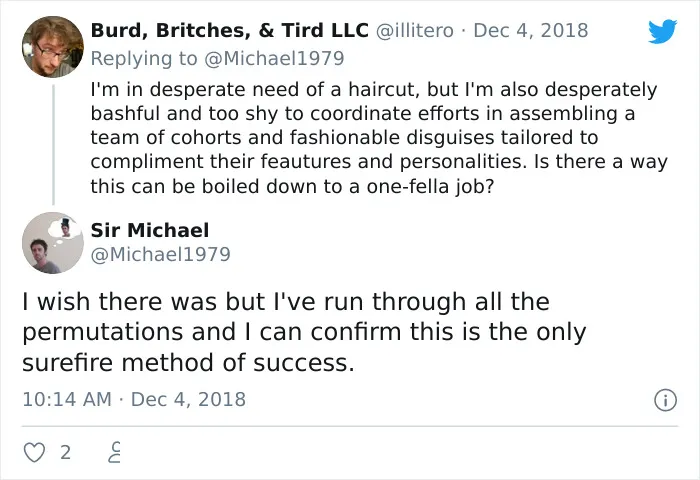Open Sir Michael's profile picture
The width and height of the screenshot is (700, 480).
coord(53,242)
